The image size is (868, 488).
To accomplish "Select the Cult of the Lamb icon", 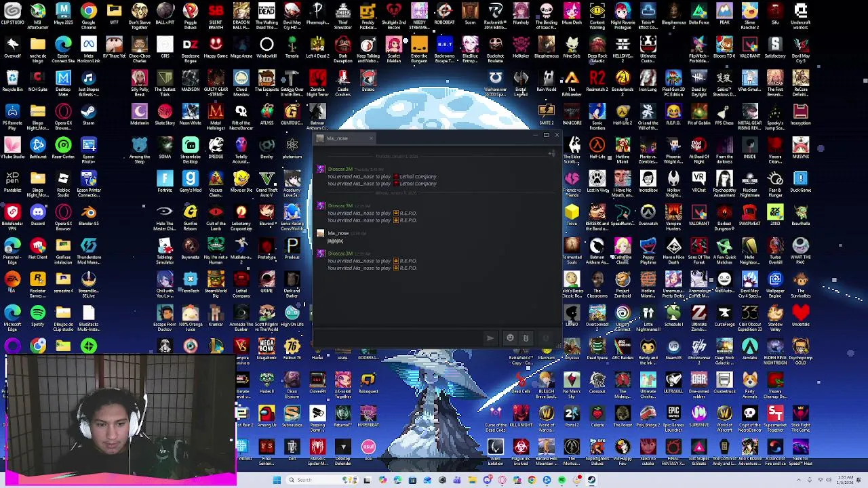I will [216, 216].
